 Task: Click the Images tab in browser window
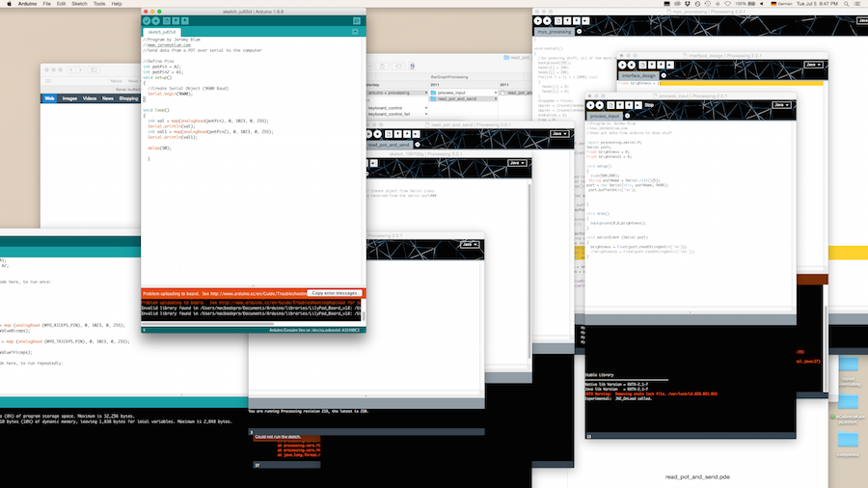(69, 98)
